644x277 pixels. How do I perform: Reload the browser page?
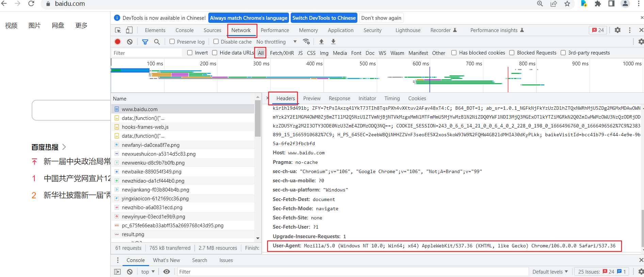pyautogui.click(x=31, y=3)
